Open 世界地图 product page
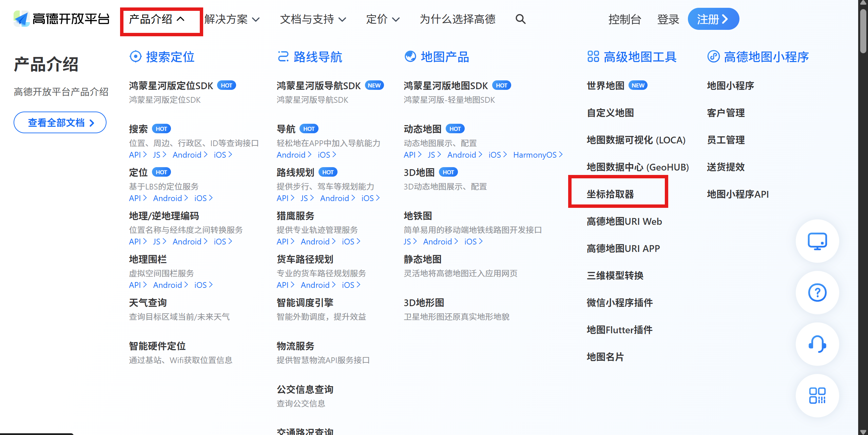Viewport: 868px width, 435px height. [x=605, y=86]
